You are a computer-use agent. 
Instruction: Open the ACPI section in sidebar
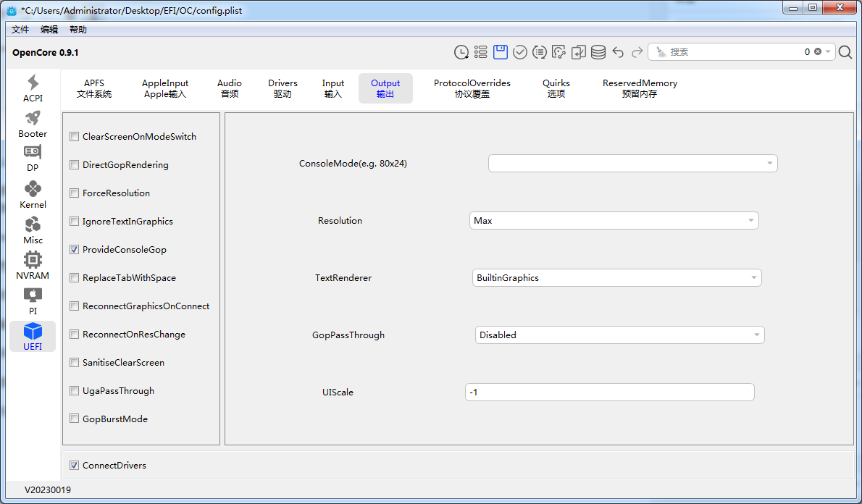tap(33, 88)
